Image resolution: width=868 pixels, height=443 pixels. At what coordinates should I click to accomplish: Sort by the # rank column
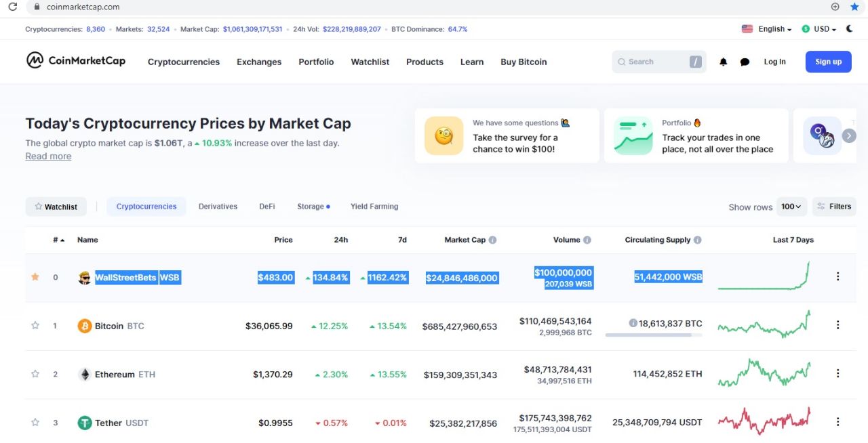tap(59, 240)
